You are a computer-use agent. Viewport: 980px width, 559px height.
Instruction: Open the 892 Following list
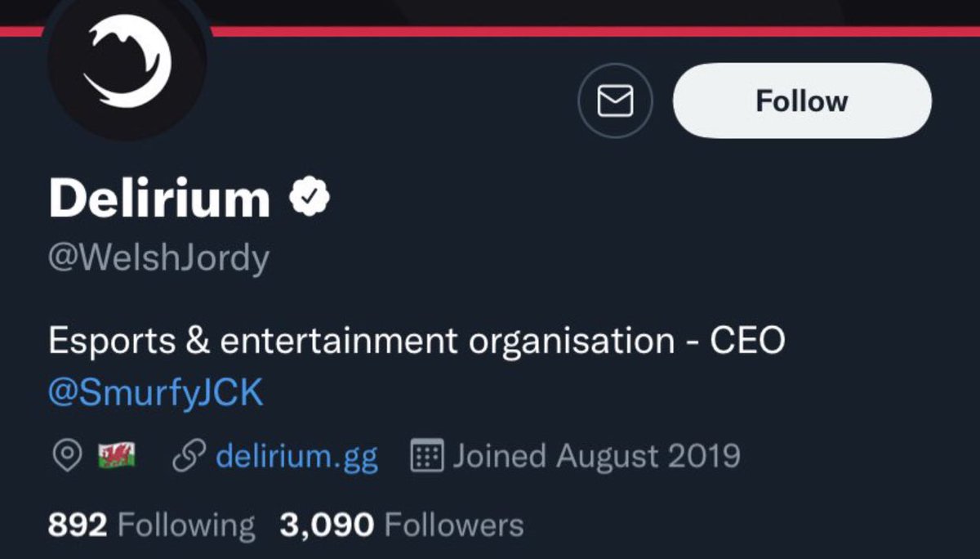tap(151, 525)
